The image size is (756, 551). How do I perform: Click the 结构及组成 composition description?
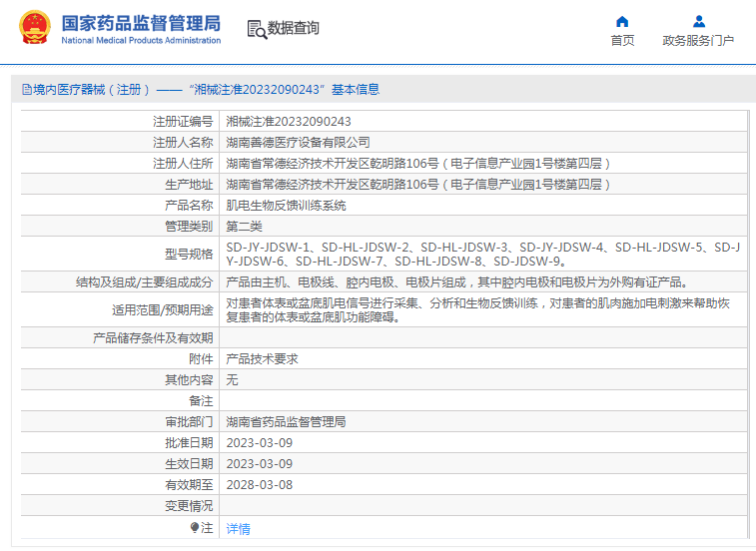point(456,282)
